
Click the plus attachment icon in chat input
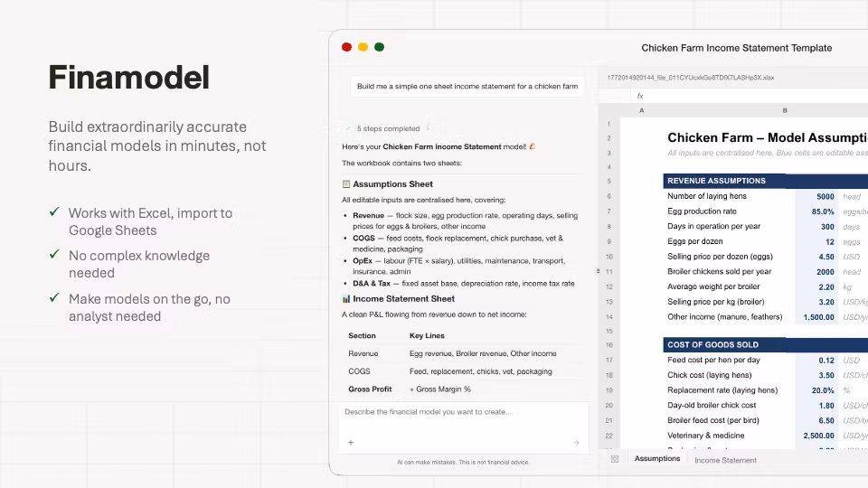(351, 442)
